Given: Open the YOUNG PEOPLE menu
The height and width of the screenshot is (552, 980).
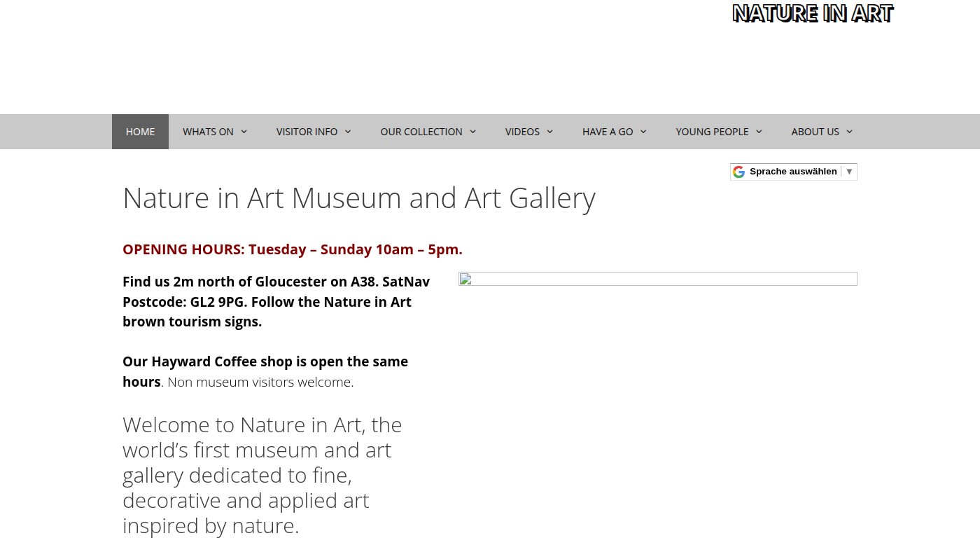Looking at the screenshot, I should tap(719, 132).
